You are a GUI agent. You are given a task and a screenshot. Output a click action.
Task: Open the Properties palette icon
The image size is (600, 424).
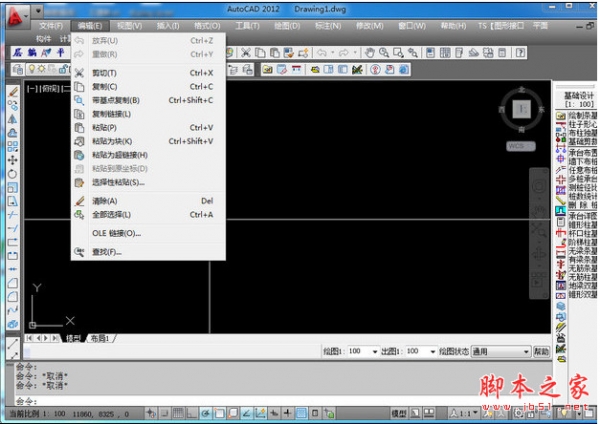(430, 52)
